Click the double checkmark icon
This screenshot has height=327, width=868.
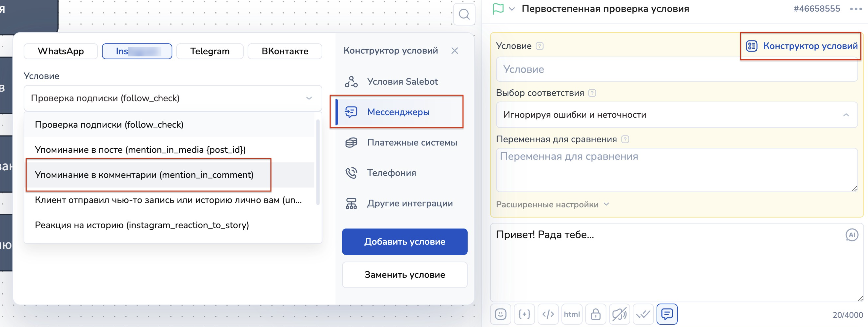(x=643, y=314)
